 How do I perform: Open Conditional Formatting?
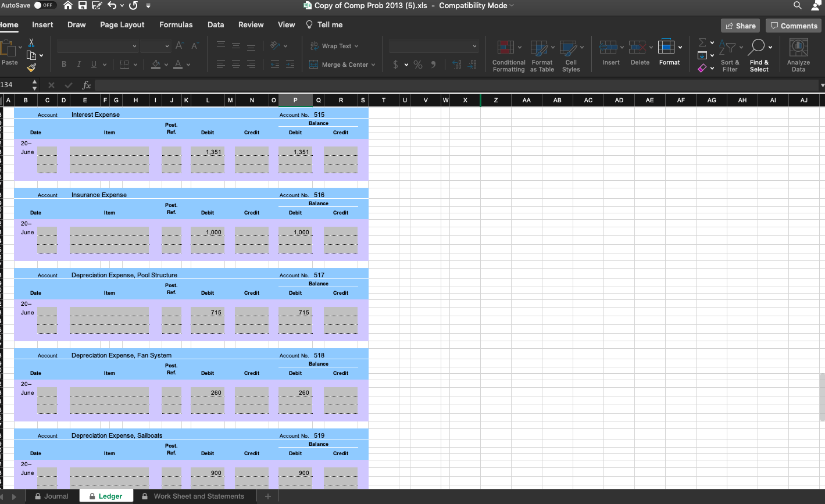click(x=509, y=56)
